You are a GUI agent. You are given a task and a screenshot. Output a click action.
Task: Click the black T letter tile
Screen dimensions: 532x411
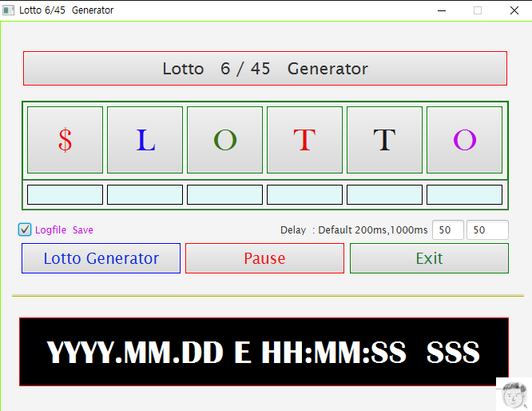pos(384,140)
